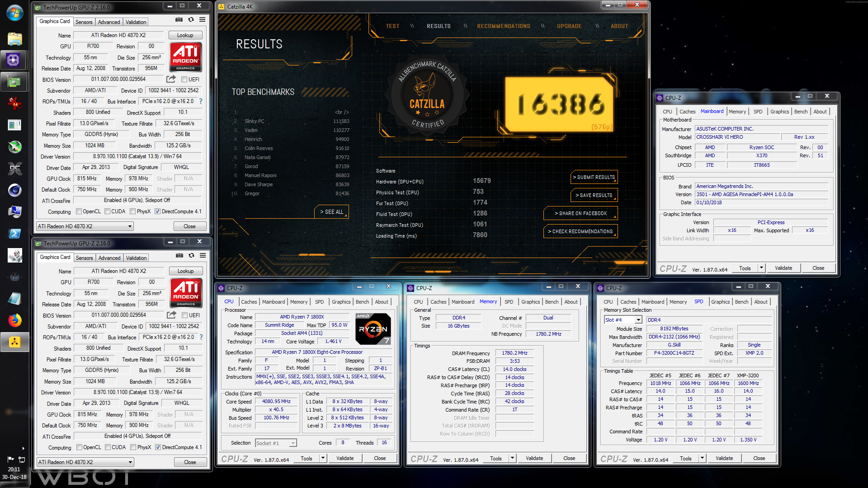The height and width of the screenshot is (488, 868).
Task: Toggle OpenCL checkbox in bottom GPU-Z window
Action: point(79,447)
